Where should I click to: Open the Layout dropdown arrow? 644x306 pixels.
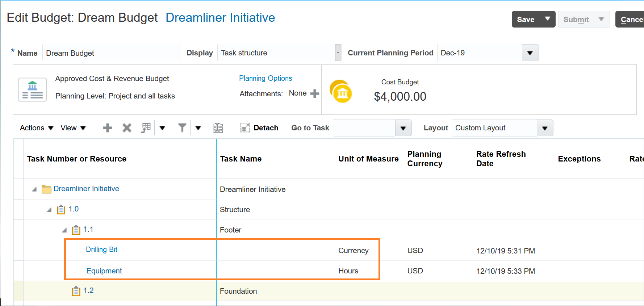pyautogui.click(x=544, y=128)
